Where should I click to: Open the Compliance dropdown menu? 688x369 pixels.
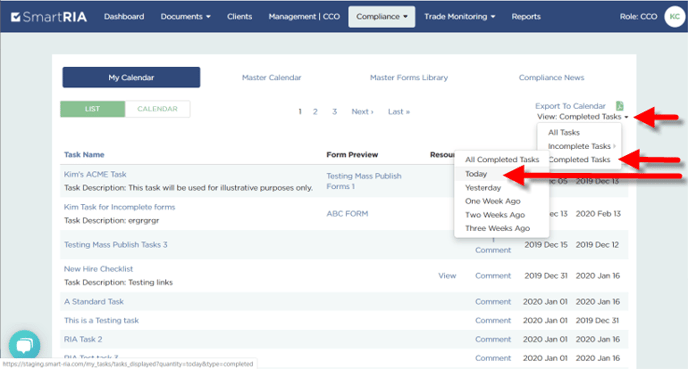(382, 17)
